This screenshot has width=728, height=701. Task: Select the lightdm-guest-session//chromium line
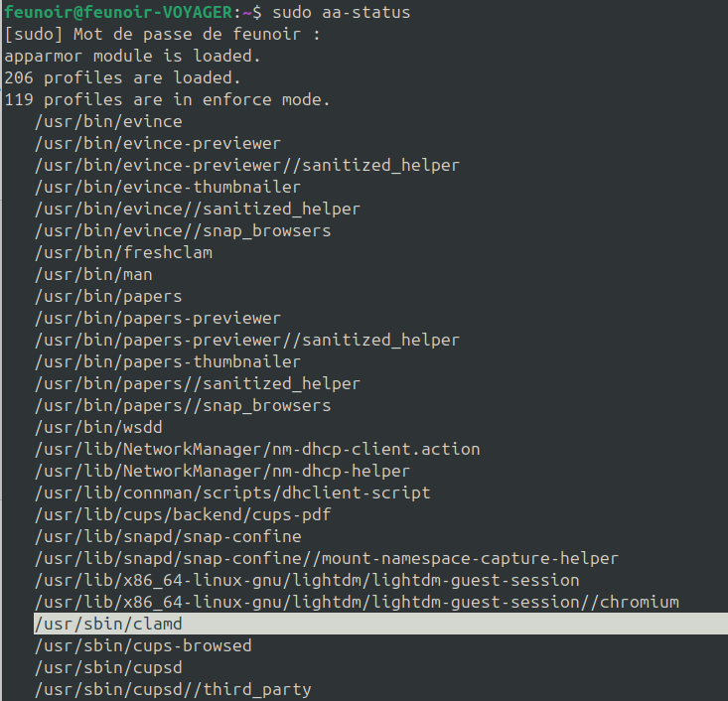(x=357, y=602)
